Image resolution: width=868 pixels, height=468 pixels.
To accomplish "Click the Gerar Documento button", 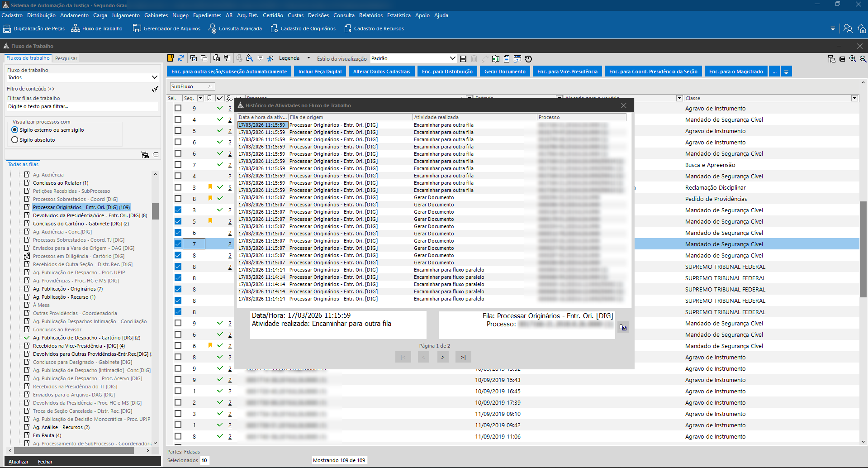I will click(505, 72).
